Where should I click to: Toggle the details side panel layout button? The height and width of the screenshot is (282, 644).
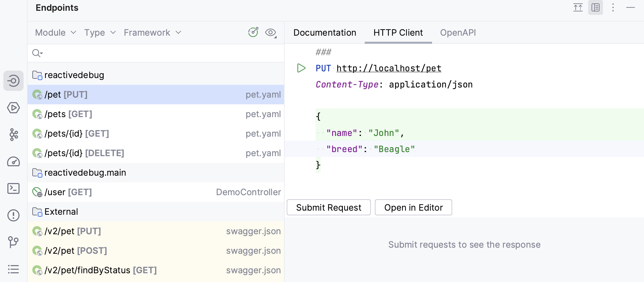(595, 7)
